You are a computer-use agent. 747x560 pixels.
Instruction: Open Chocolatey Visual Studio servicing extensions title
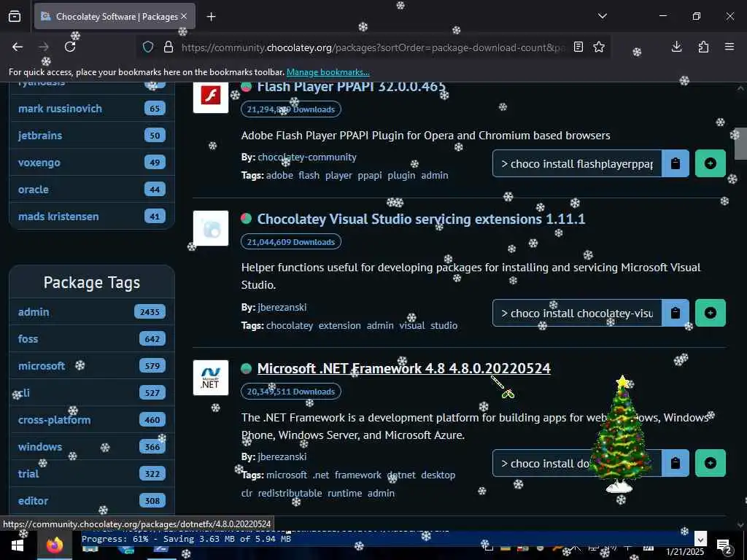(x=421, y=219)
